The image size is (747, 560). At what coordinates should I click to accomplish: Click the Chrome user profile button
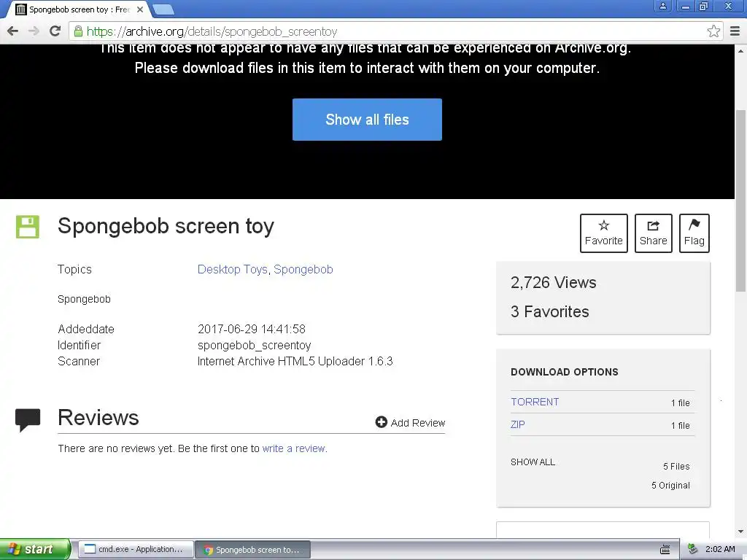coord(662,6)
